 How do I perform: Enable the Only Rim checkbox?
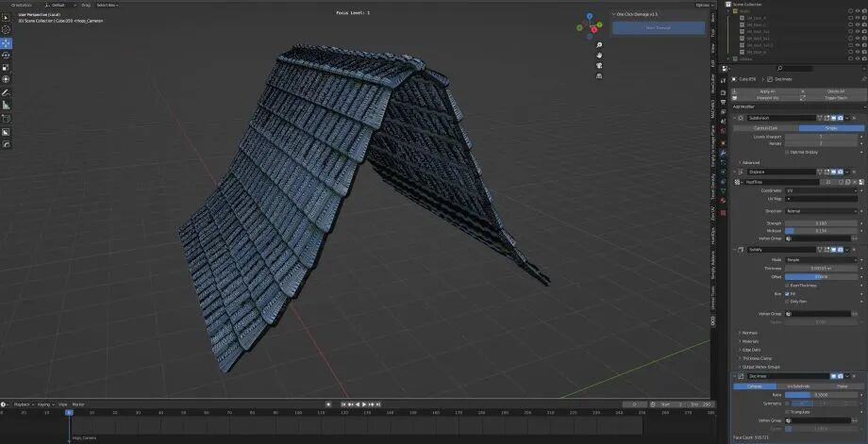pyautogui.click(x=788, y=302)
